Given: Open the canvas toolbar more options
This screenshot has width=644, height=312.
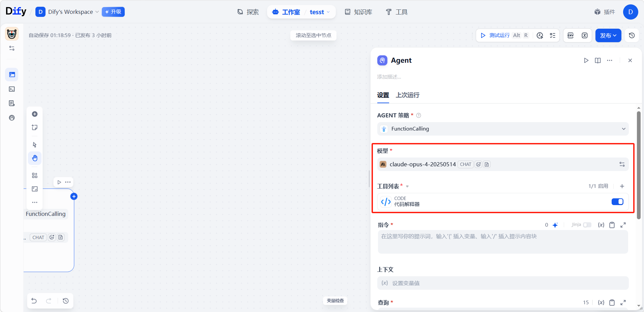Looking at the screenshot, I should coord(35,202).
